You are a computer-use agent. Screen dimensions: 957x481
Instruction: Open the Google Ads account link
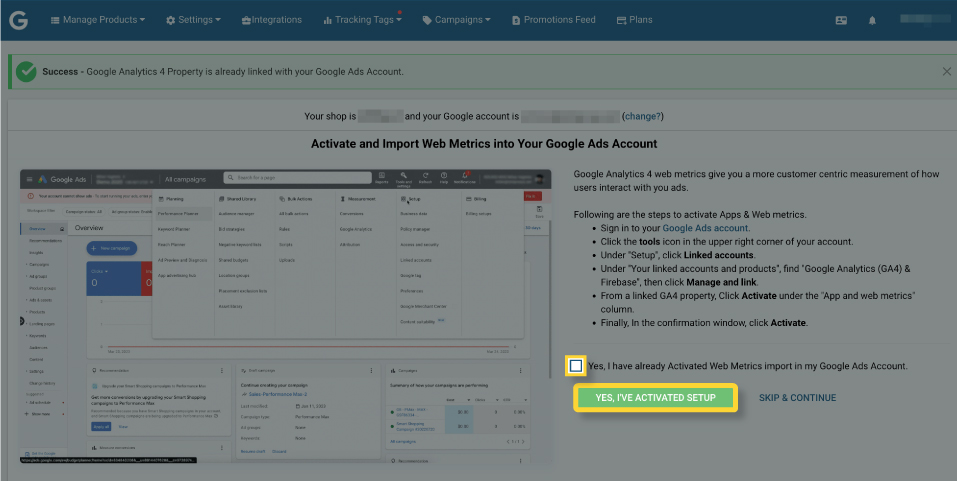pyautogui.click(x=705, y=228)
